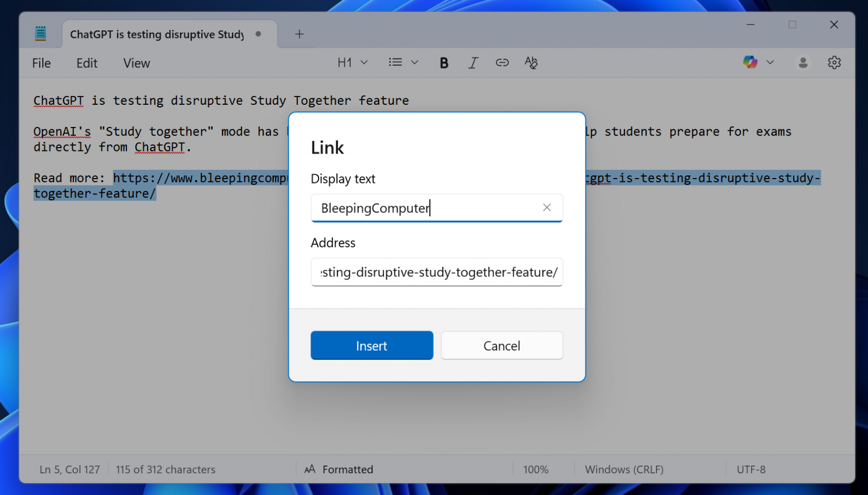This screenshot has width=868, height=495.
Task: Click the clear formatting icon
Action: click(531, 62)
